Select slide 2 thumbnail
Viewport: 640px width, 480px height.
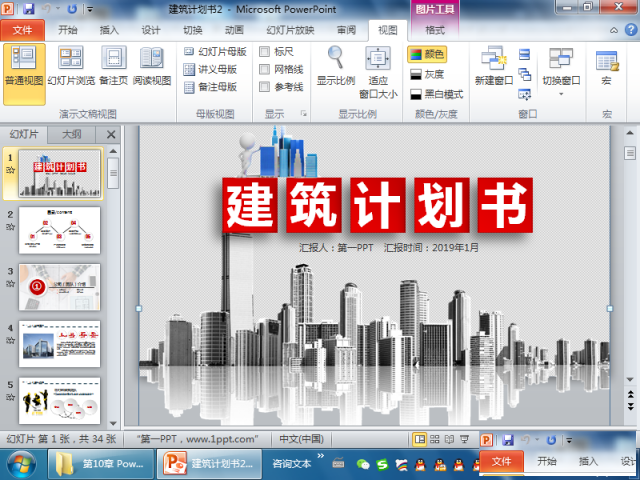point(60,230)
